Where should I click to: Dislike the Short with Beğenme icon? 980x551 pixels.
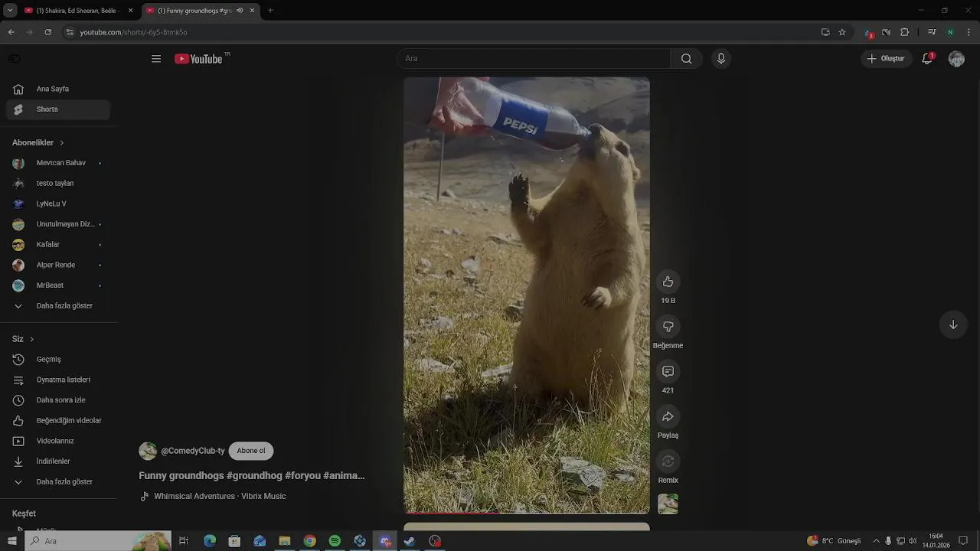668,327
